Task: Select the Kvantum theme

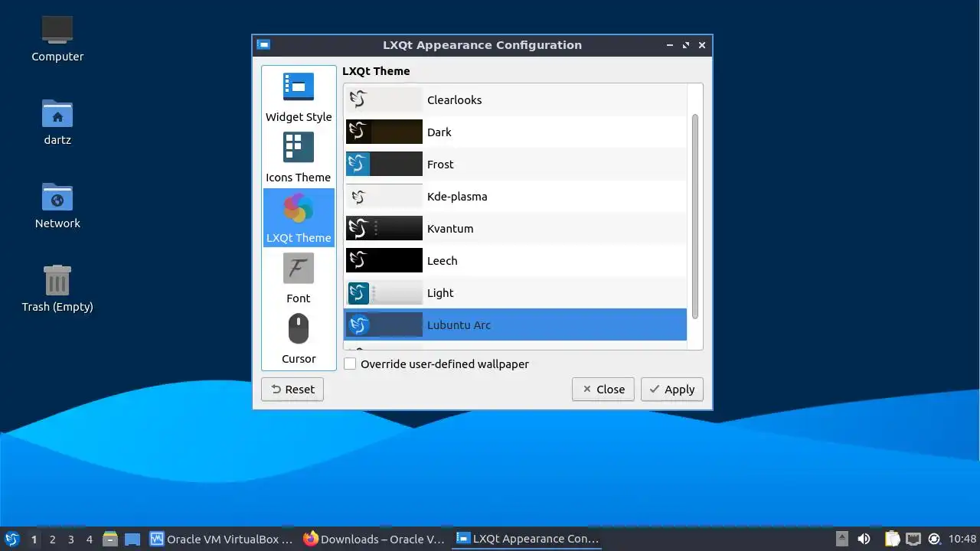Action: coord(515,229)
